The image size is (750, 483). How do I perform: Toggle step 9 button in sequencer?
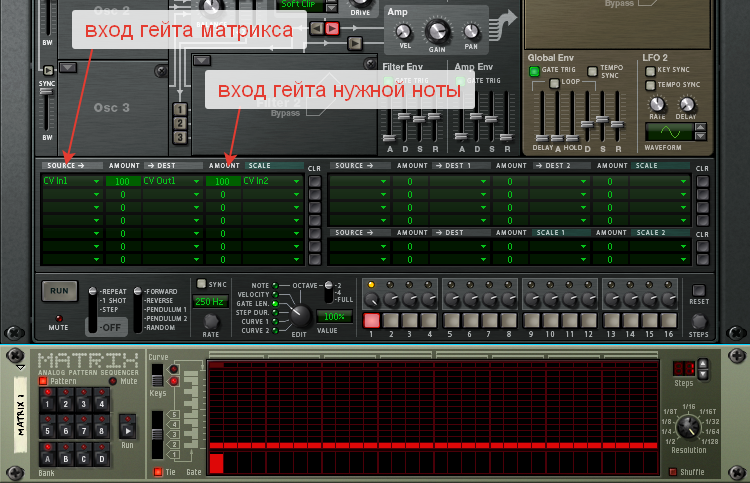[531, 320]
